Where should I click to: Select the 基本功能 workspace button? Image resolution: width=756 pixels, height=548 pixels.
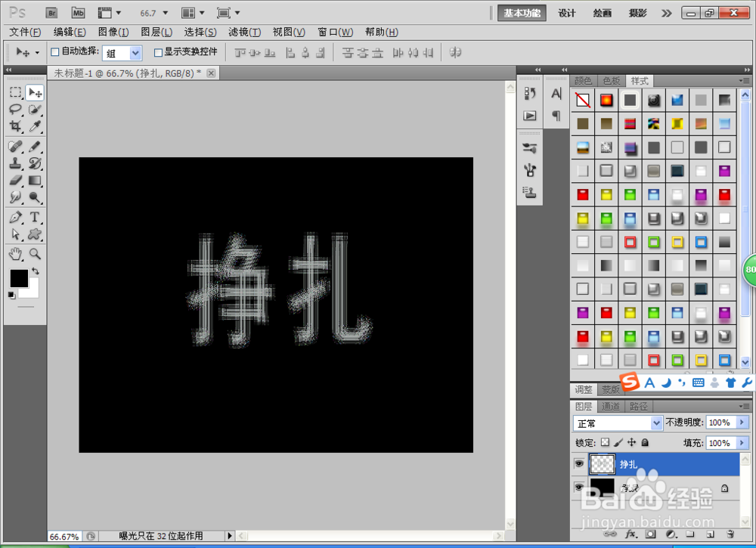click(x=522, y=13)
